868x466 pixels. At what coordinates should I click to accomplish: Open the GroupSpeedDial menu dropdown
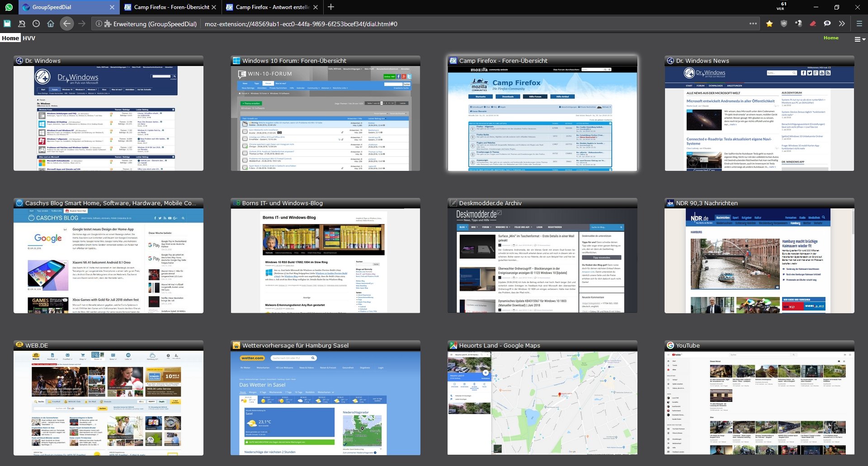(859, 39)
